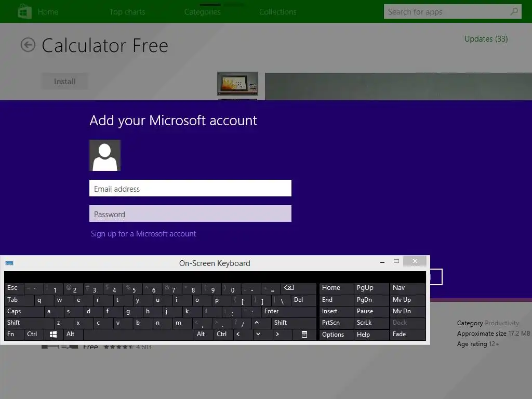Click the PgUp key

(x=371, y=288)
